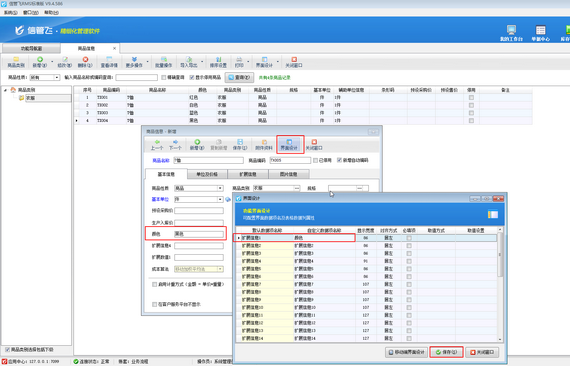Open the 导入导出 import/export tool
This screenshot has height=366, width=570.
tap(189, 62)
